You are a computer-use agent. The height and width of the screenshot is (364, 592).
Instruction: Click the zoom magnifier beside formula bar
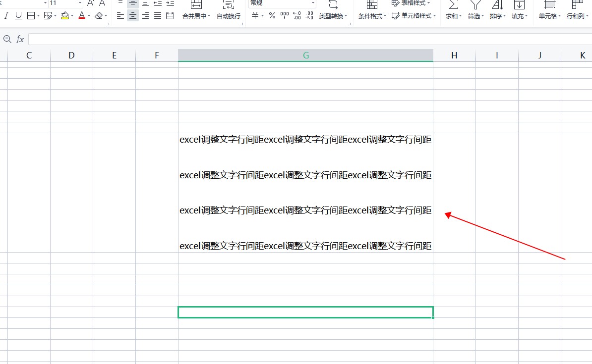coord(7,39)
